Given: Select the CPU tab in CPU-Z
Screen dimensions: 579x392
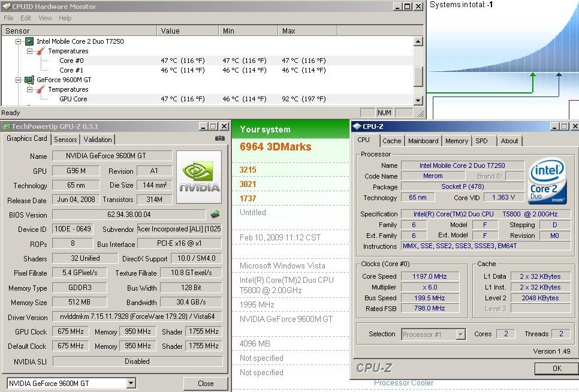Looking at the screenshot, I should 364,140.
